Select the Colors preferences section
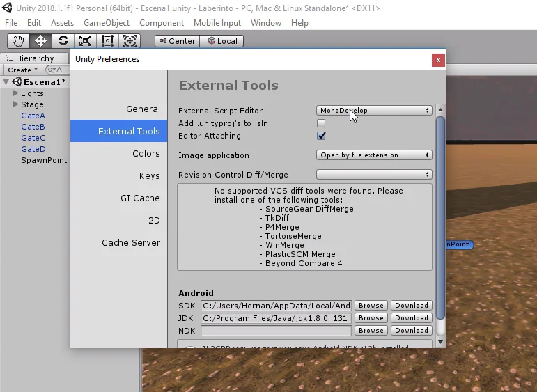The height and width of the screenshot is (392, 537). [x=118, y=153]
